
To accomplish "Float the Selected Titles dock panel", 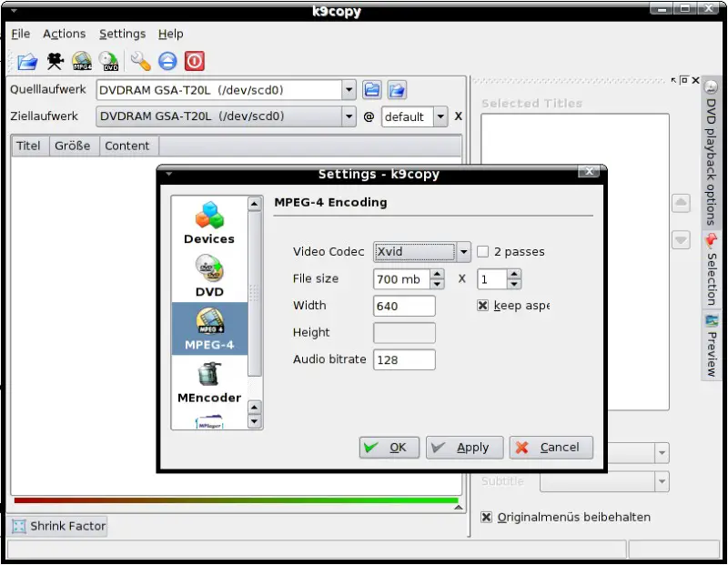I will point(684,80).
